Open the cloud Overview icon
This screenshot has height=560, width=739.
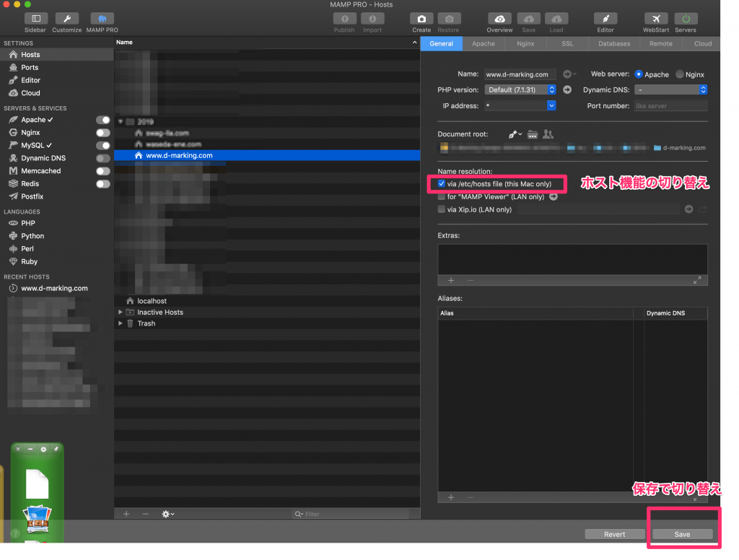coord(499,19)
